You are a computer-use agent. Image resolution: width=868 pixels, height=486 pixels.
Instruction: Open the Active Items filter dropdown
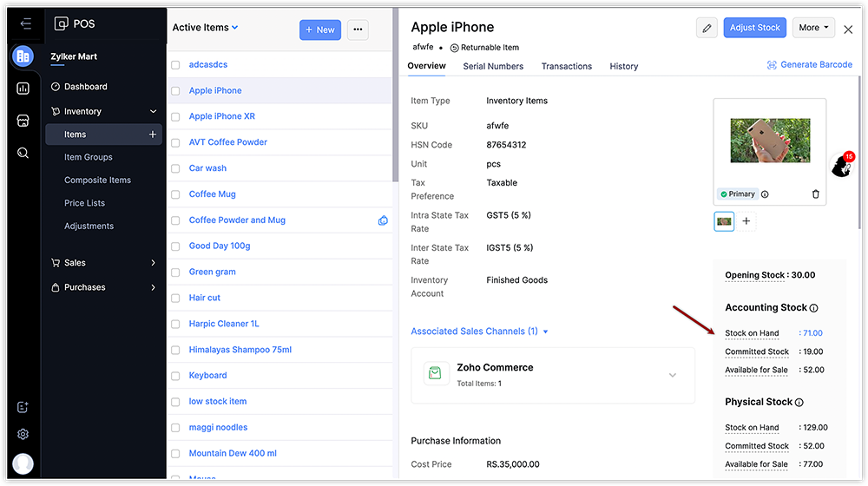tap(206, 27)
